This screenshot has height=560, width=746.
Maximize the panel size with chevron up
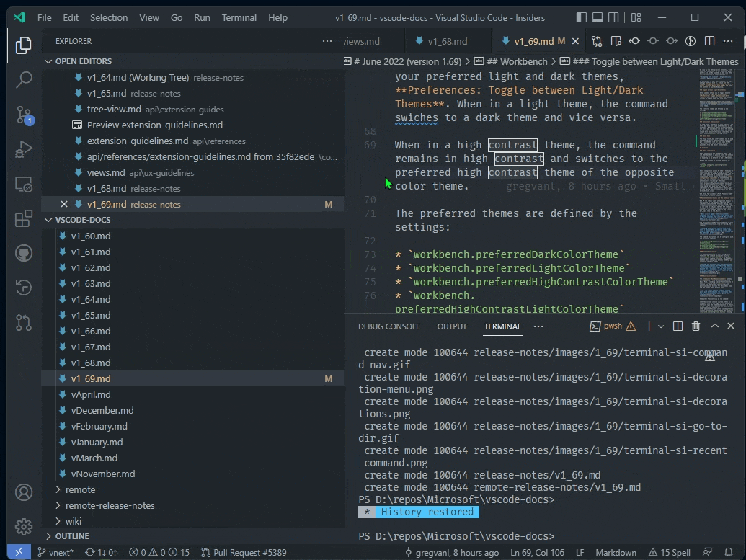[714, 326]
